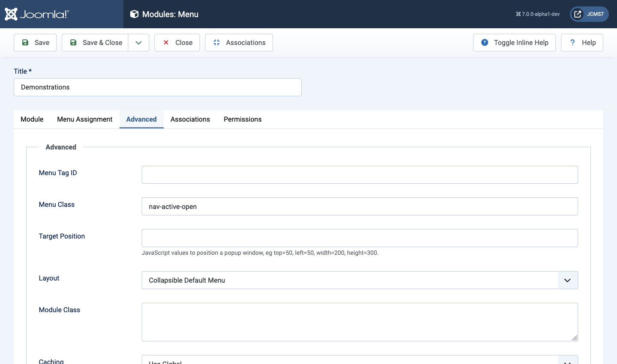617x364 pixels.
Task: Click the JavaScript values help text
Action: 260,253
